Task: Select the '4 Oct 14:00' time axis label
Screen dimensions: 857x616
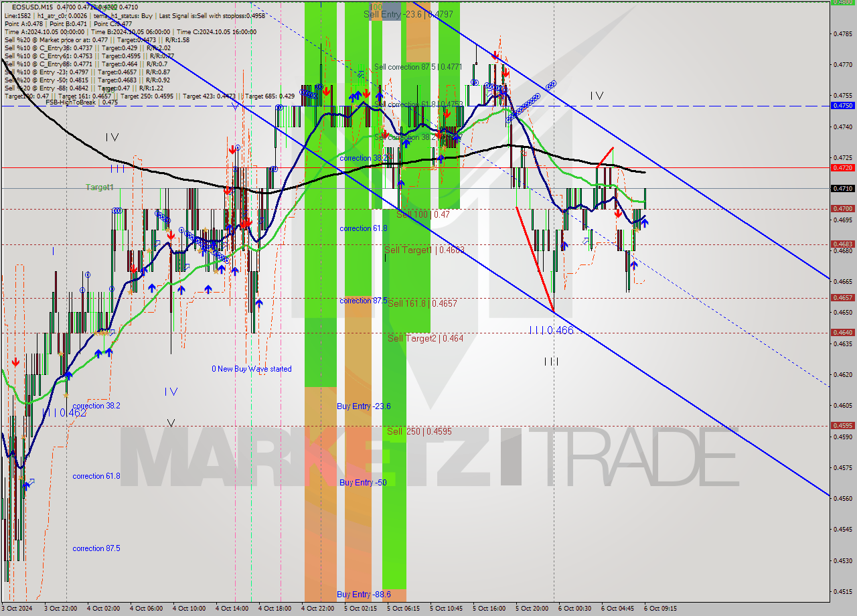Action: tap(232, 609)
